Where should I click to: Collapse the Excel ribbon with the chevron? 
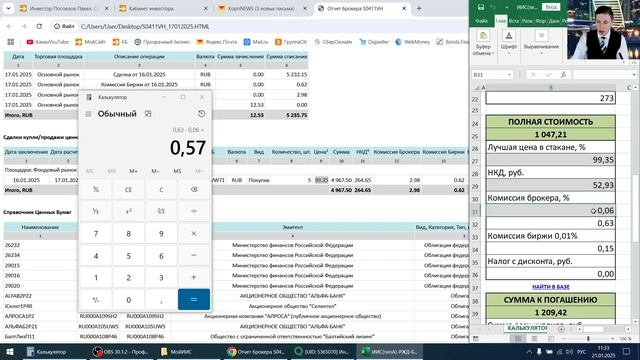[x=634, y=62]
